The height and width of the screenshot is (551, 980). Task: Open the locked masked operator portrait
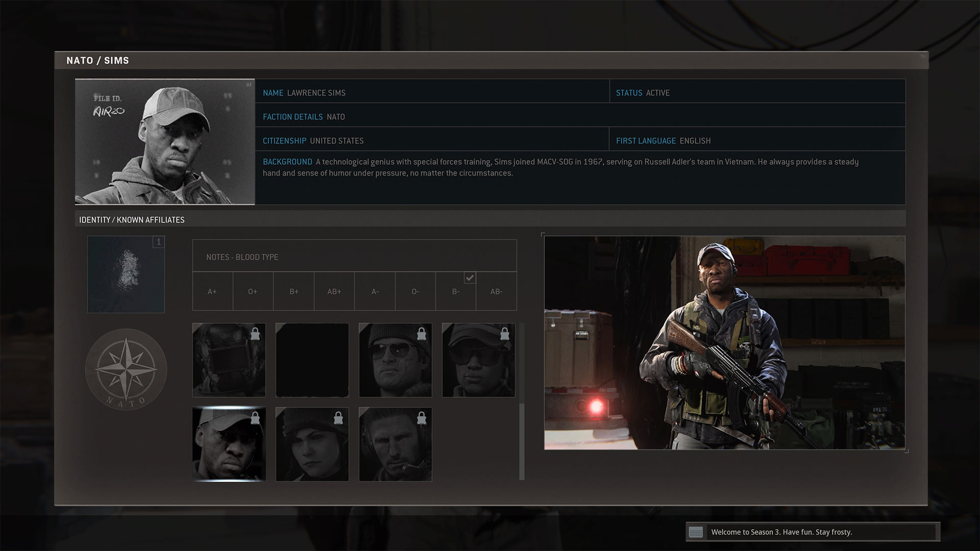click(229, 360)
